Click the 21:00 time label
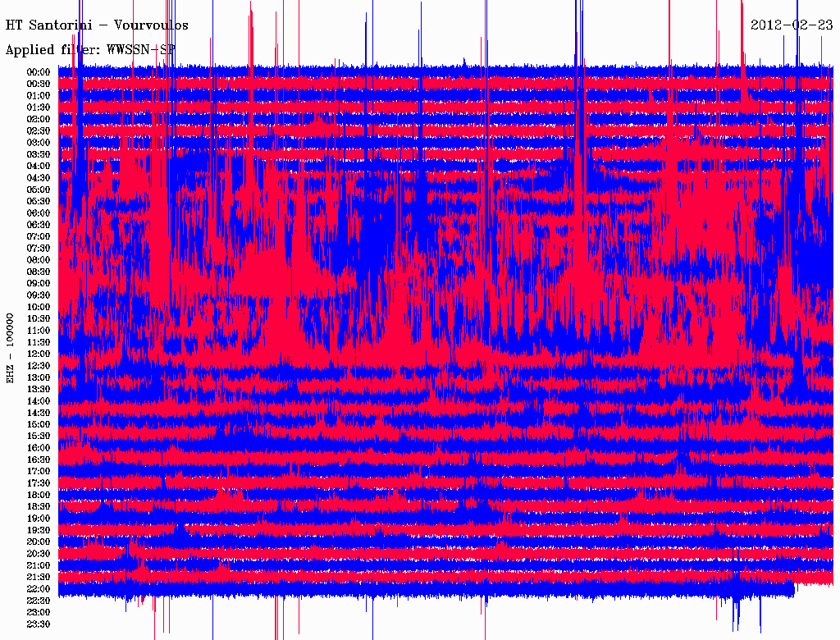The height and width of the screenshot is (640, 840). 39,565
